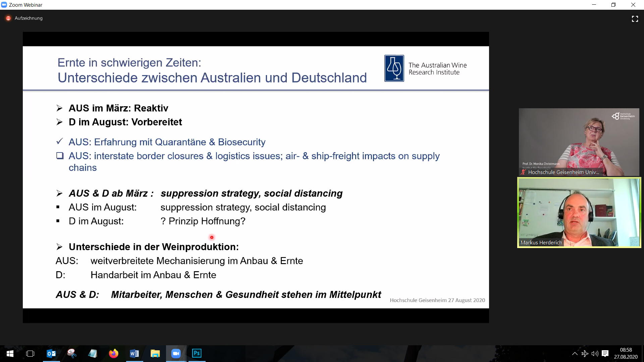This screenshot has width=644, height=362.
Task: Open Task View on the taskbar
Action: [30, 354]
